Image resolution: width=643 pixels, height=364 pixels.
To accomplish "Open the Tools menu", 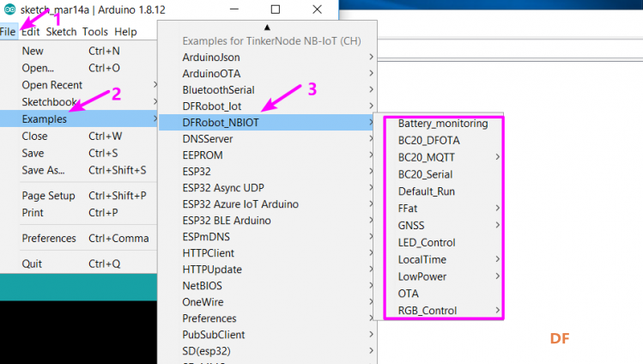I will tap(94, 32).
